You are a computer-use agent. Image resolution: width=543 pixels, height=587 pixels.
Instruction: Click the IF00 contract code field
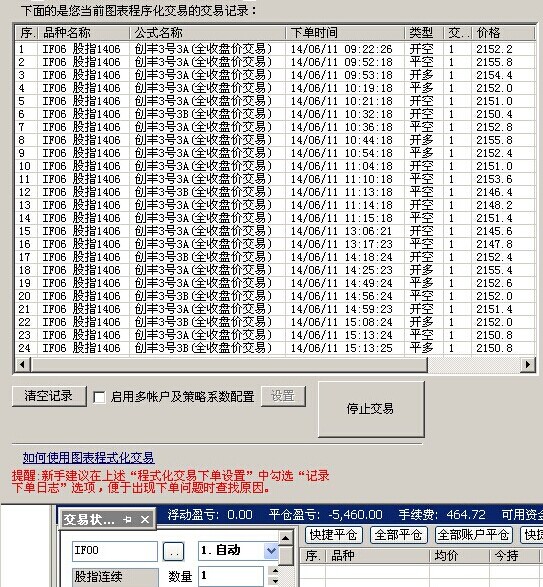point(115,551)
